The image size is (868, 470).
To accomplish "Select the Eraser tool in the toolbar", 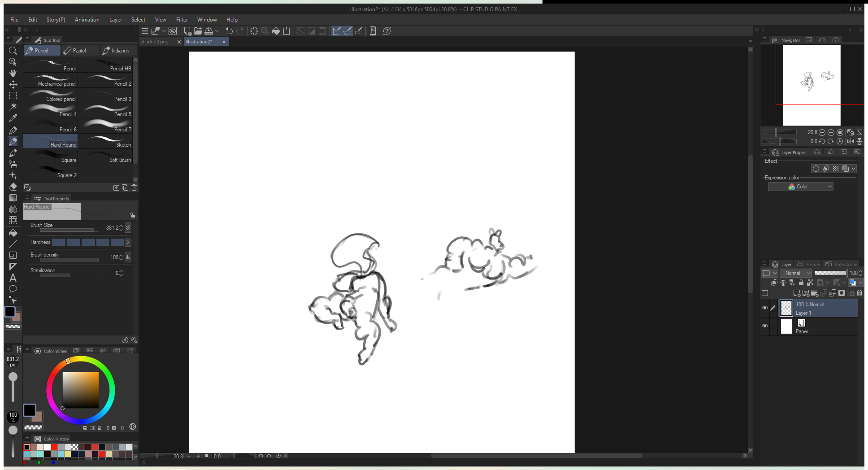I will (13, 187).
